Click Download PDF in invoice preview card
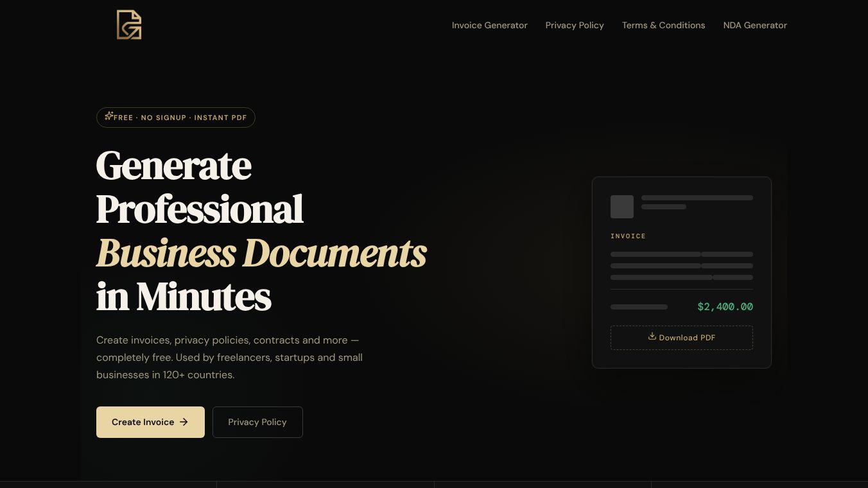Viewport: 868px width, 488px height. pyautogui.click(x=681, y=338)
